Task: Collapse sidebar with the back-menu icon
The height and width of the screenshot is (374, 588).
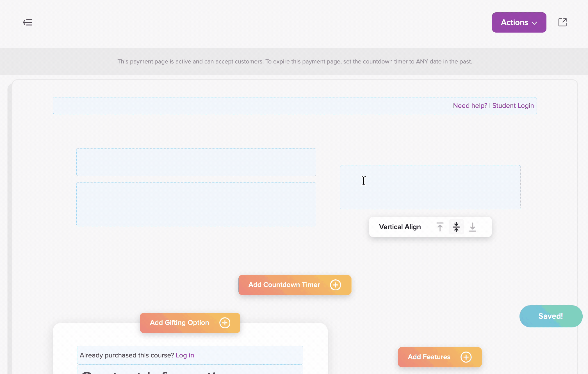Action: click(x=28, y=22)
